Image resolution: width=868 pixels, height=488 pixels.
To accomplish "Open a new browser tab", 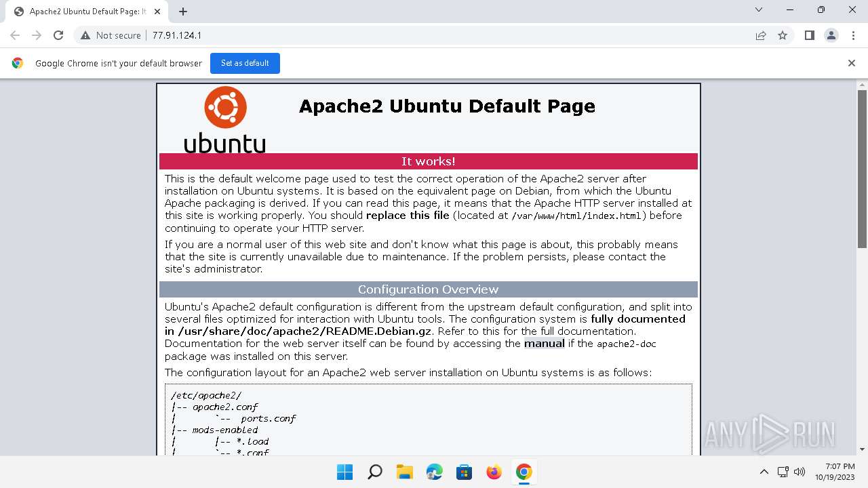I will click(183, 12).
